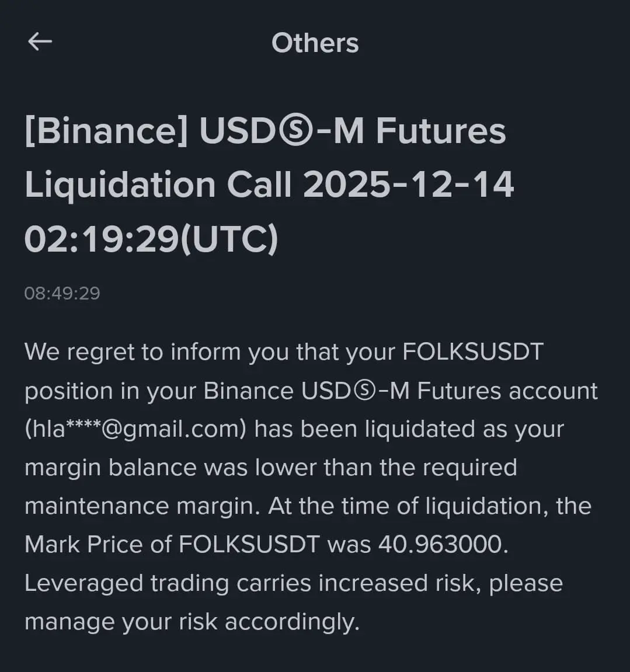Go back using the left arrow icon

[x=40, y=42]
